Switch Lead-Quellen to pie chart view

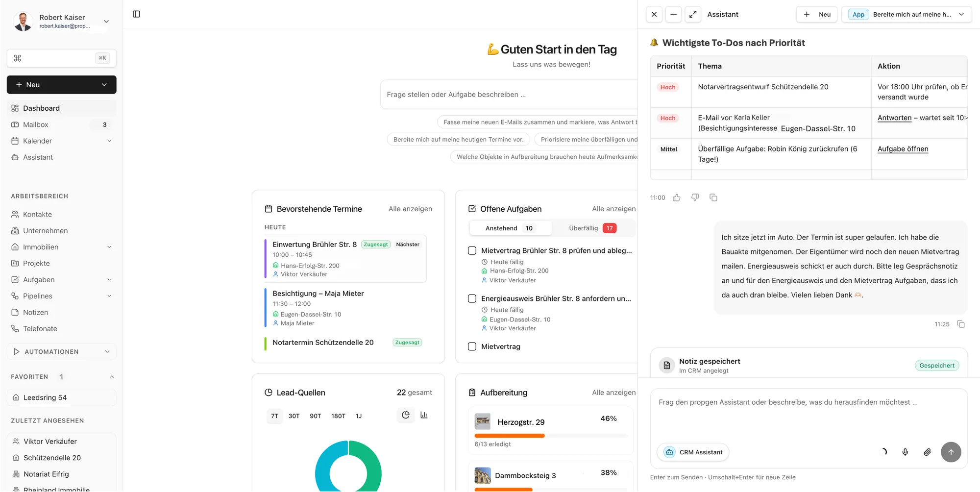point(406,415)
